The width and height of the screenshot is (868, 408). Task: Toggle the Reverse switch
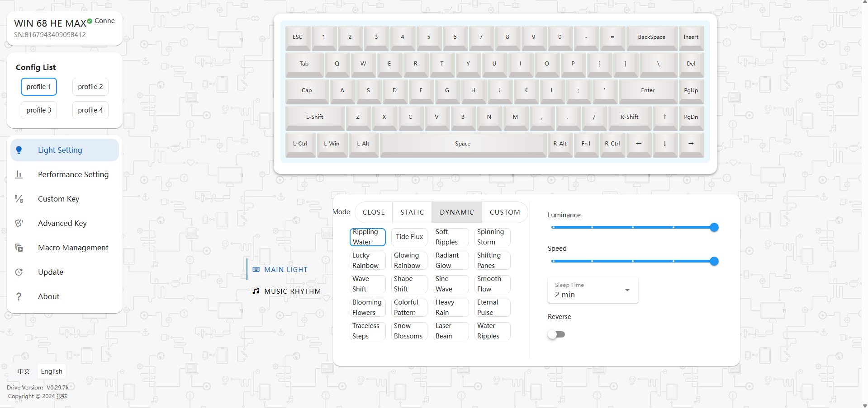click(x=556, y=334)
